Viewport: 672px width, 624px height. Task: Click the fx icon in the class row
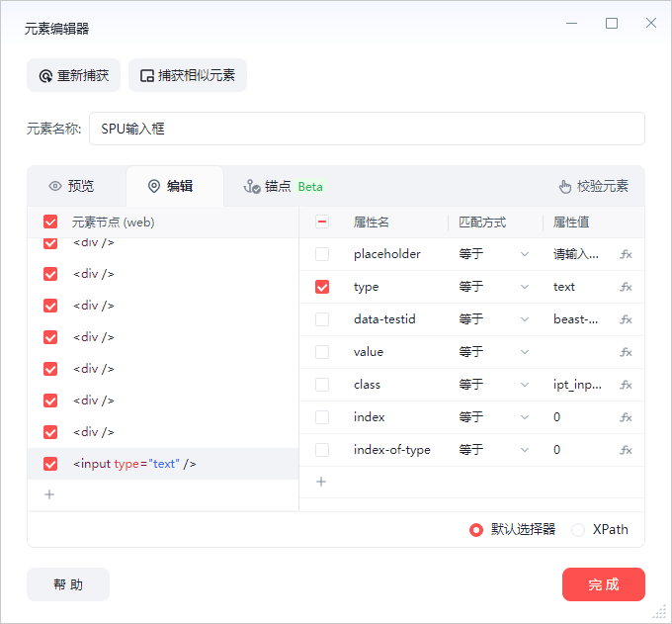point(626,385)
